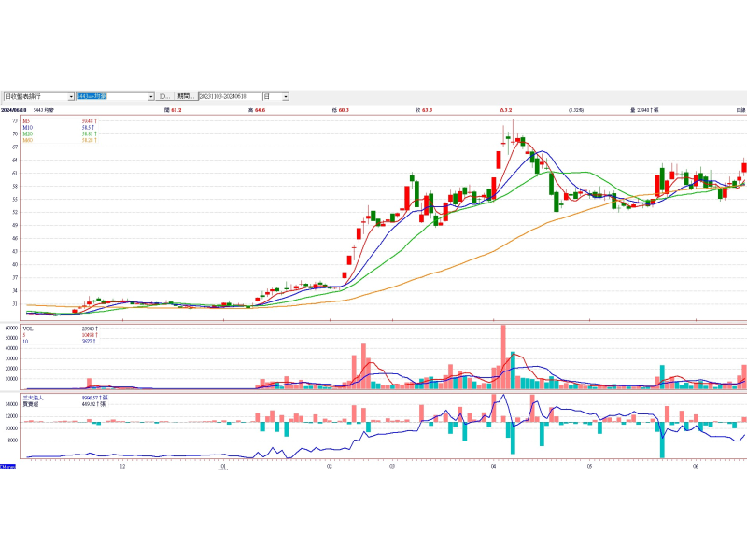Click the 2024/06/18 date in info bar
Screen dimensions: 747x560
(x=14, y=110)
